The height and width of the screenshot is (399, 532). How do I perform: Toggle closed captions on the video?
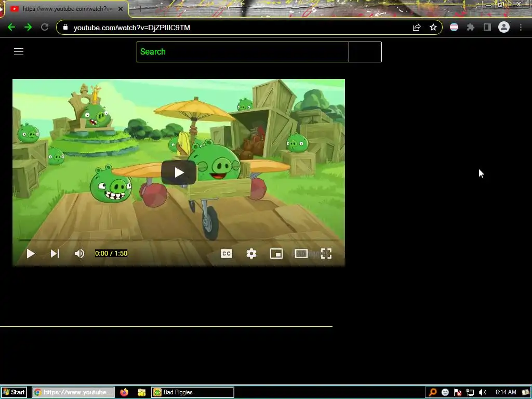click(x=227, y=254)
